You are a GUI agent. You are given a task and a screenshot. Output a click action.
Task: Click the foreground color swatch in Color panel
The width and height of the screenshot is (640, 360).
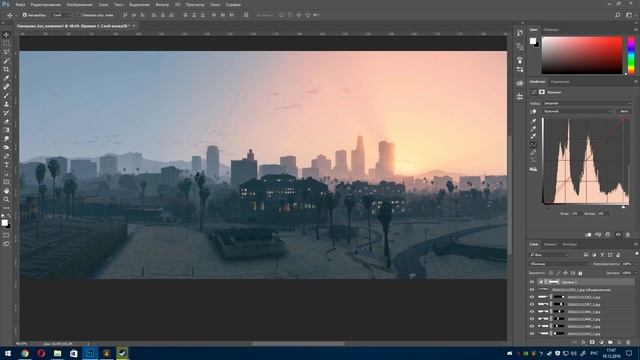click(x=533, y=41)
